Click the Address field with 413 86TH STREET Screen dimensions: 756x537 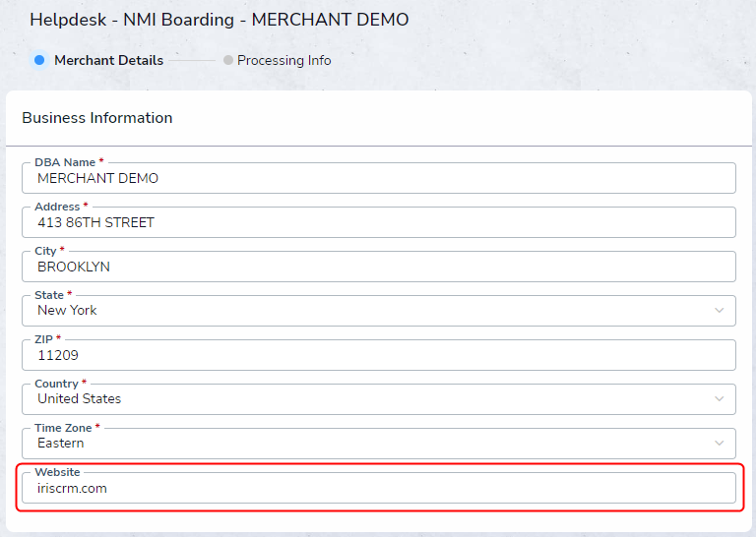(x=378, y=222)
